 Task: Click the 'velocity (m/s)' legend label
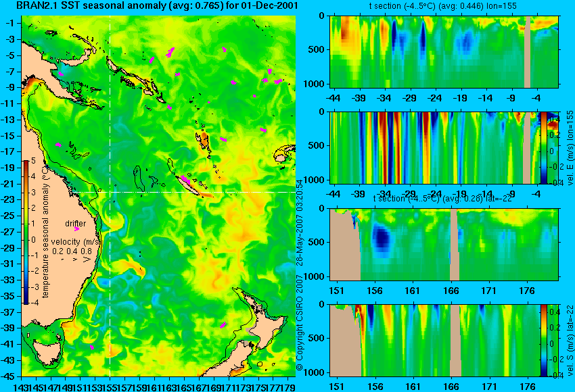(x=76, y=242)
